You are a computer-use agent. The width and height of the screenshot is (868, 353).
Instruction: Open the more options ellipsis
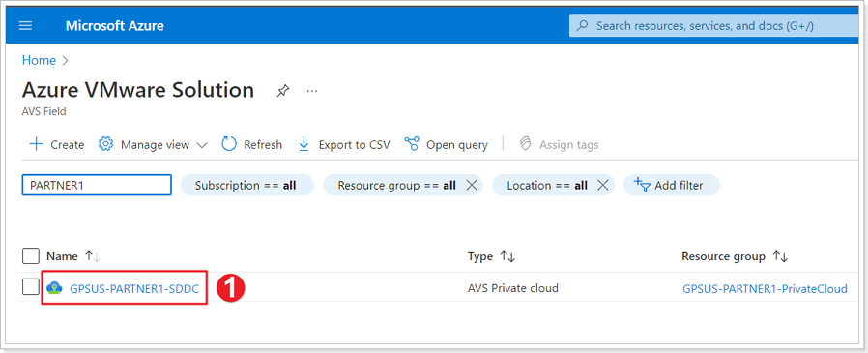coord(312,90)
